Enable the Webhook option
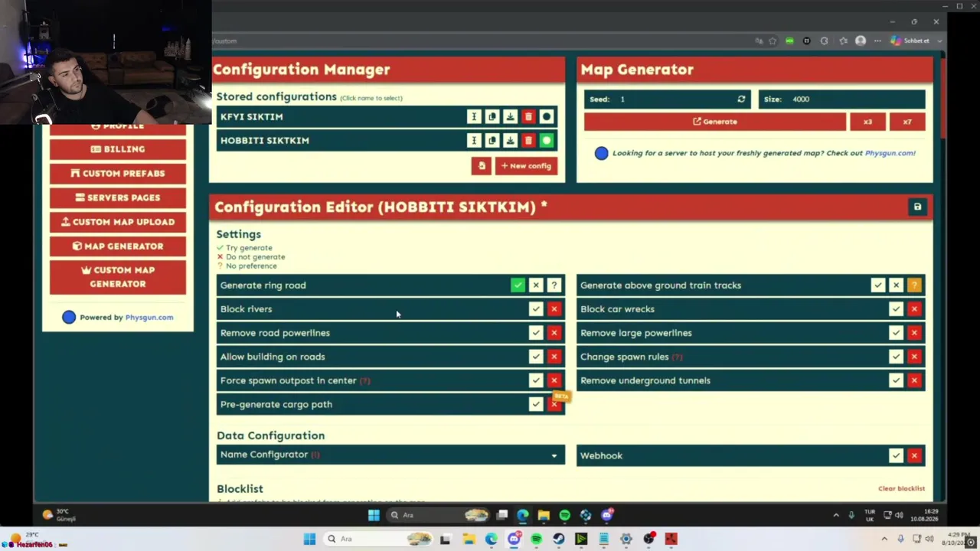This screenshot has height=551, width=980. (x=896, y=455)
